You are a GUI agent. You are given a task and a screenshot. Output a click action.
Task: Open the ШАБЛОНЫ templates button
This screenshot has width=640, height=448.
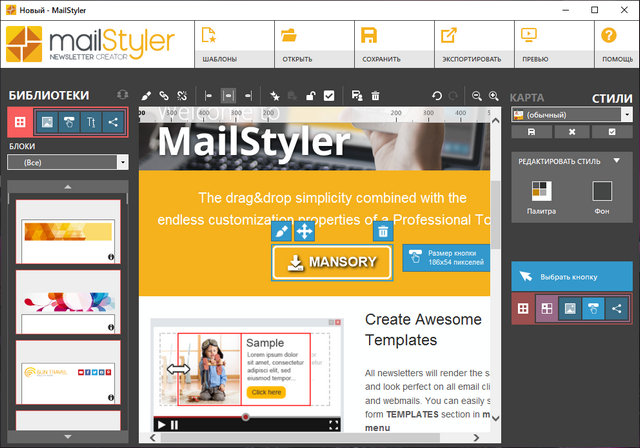(234, 44)
